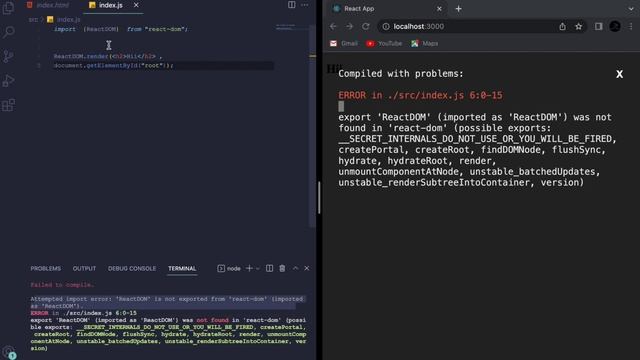Open the OUTPUT panel tab
The width and height of the screenshot is (640, 360).
click(84, 268)
